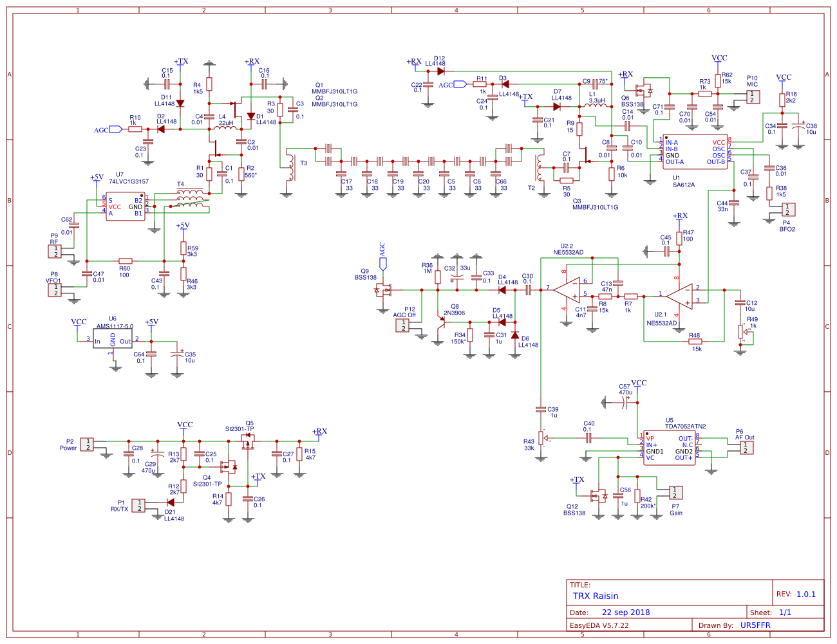Select the 74LVC1G3157 switch IC U7
Image resolution: width=837 pixels, height=644 pixels.
pos(126,207)
